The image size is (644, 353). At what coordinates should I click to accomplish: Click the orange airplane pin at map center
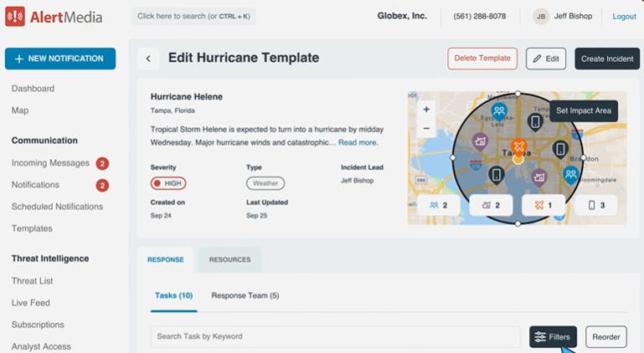(x=518, y=148)
